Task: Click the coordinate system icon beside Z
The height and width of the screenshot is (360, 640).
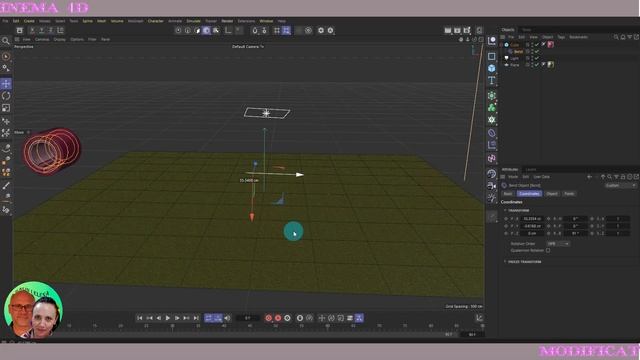Action: click(x=60, y=30)
